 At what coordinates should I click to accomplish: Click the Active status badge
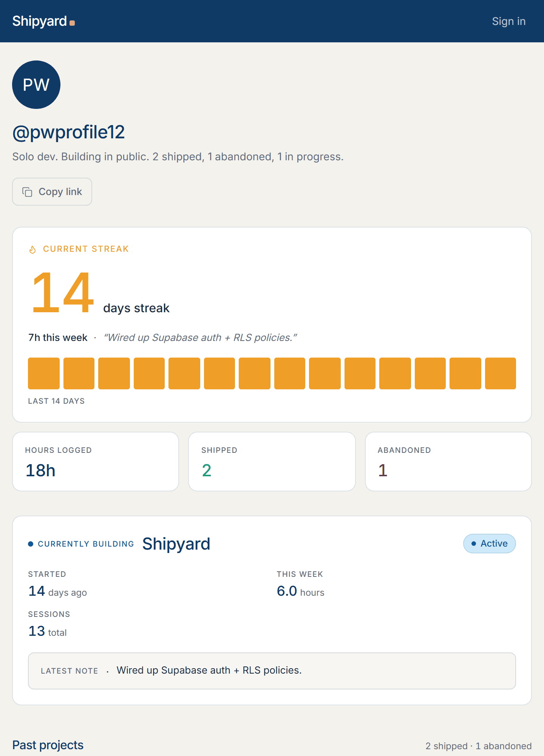click(490, 544)
